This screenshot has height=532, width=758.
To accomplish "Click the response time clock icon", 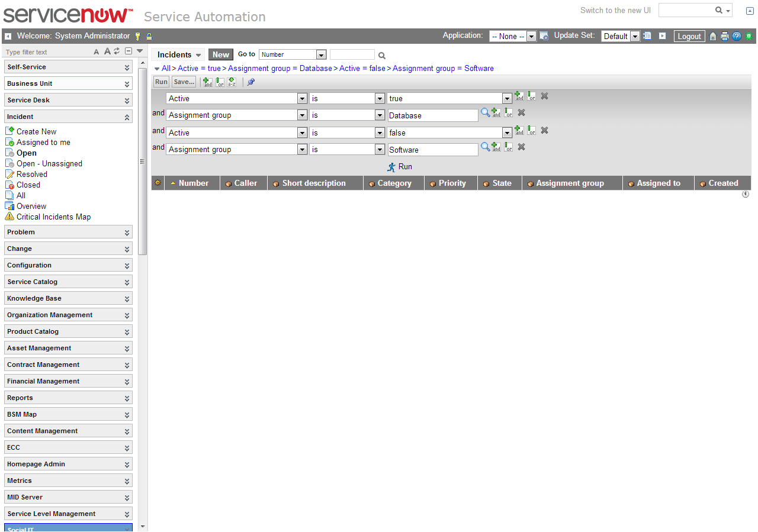I will tap(746, 194).
